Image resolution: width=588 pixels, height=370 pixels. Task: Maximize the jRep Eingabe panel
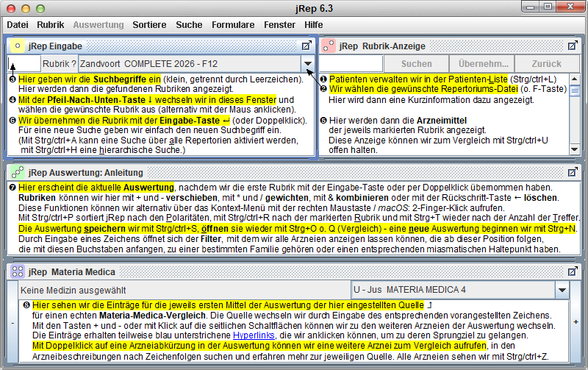[x=306, y=46]
